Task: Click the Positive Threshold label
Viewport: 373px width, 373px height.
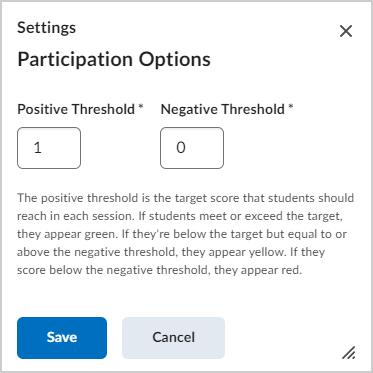Action: 76,109
